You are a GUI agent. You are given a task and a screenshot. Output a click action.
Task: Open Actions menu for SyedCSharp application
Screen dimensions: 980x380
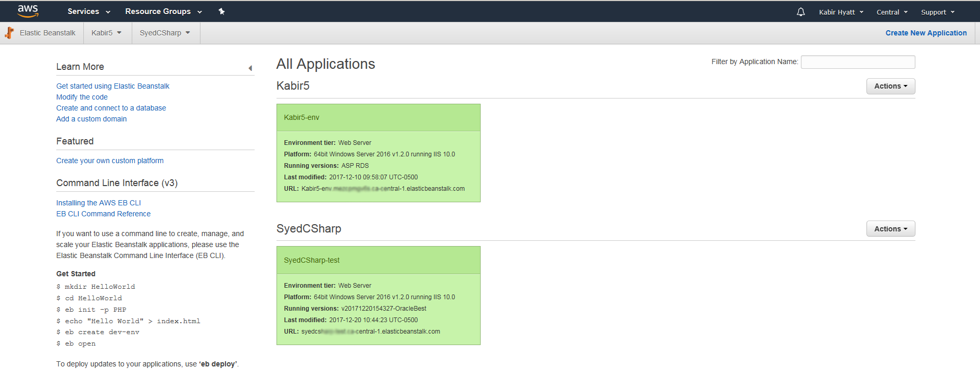[x=890, y=229]
